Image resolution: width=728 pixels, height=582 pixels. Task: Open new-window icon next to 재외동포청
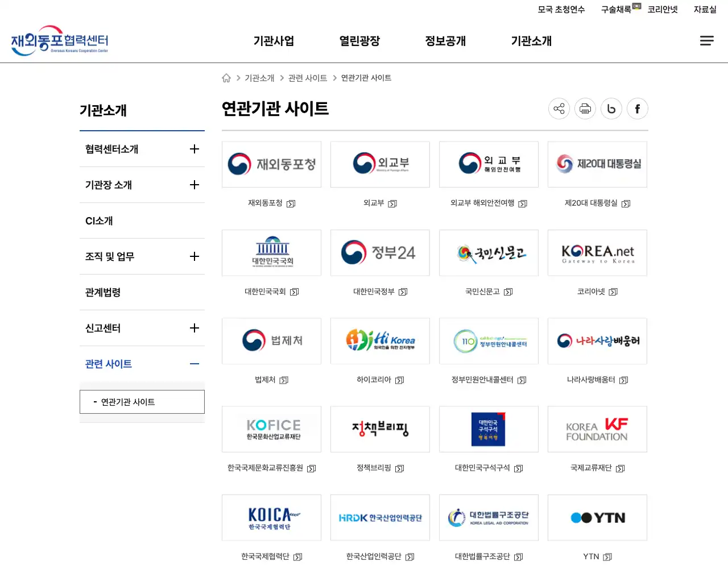pos(291,203)
